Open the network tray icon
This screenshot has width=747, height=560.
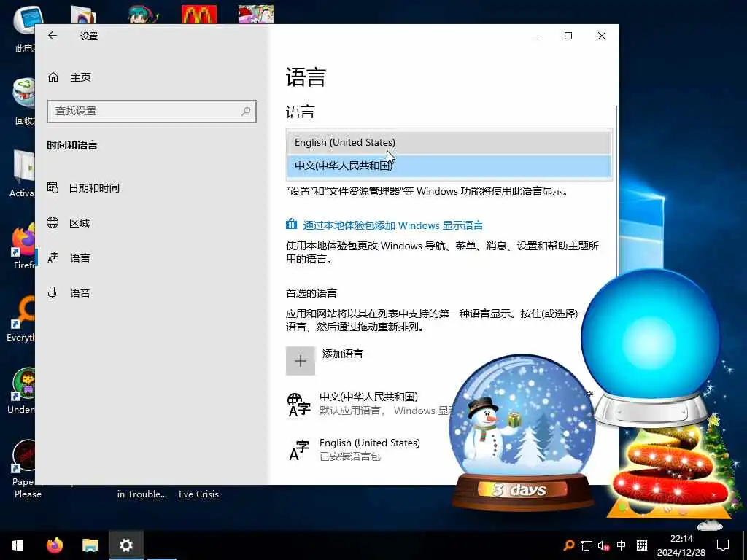point(587,545)
